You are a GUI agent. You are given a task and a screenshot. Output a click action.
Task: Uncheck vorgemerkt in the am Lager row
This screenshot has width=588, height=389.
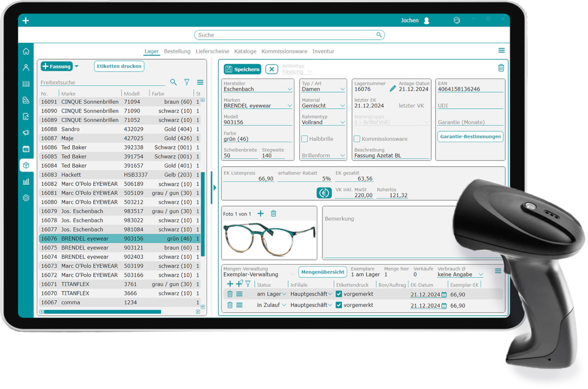[339, 294]
